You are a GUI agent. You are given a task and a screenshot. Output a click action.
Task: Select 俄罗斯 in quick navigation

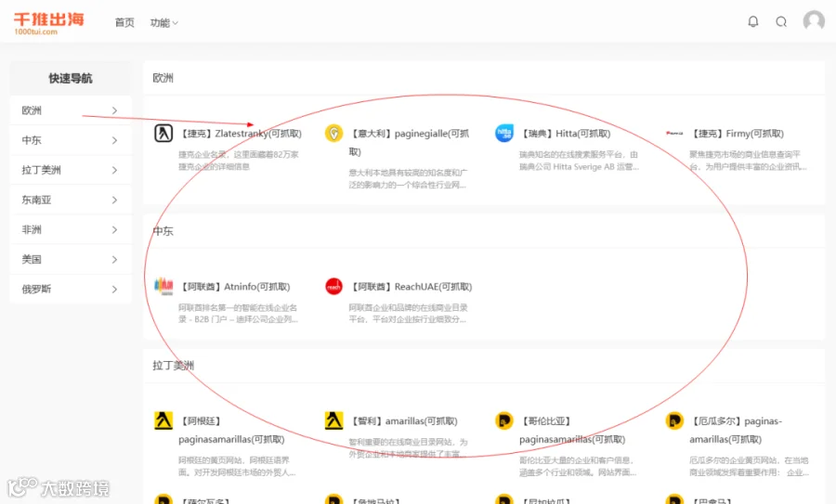pos(71,290)
